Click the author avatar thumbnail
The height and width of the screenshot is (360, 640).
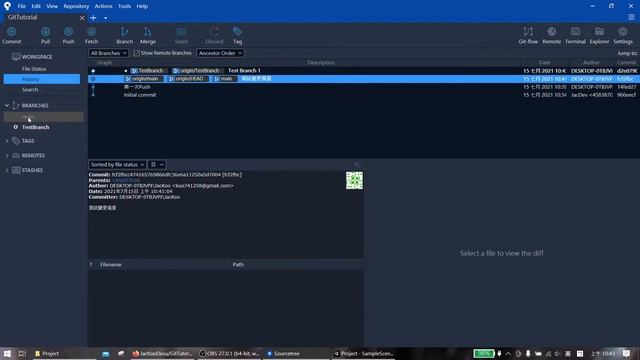(354, 180)
